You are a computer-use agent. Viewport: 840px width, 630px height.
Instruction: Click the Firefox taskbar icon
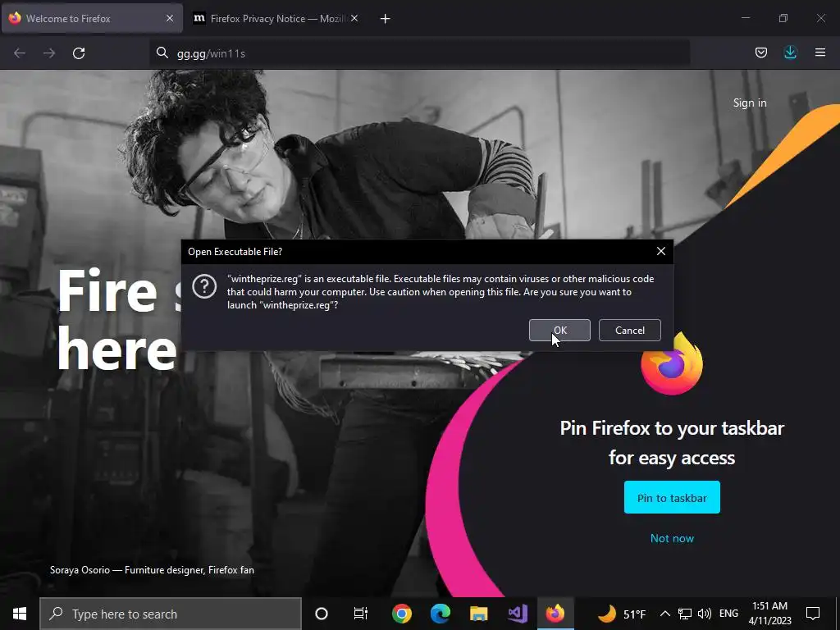pos(555,614)
